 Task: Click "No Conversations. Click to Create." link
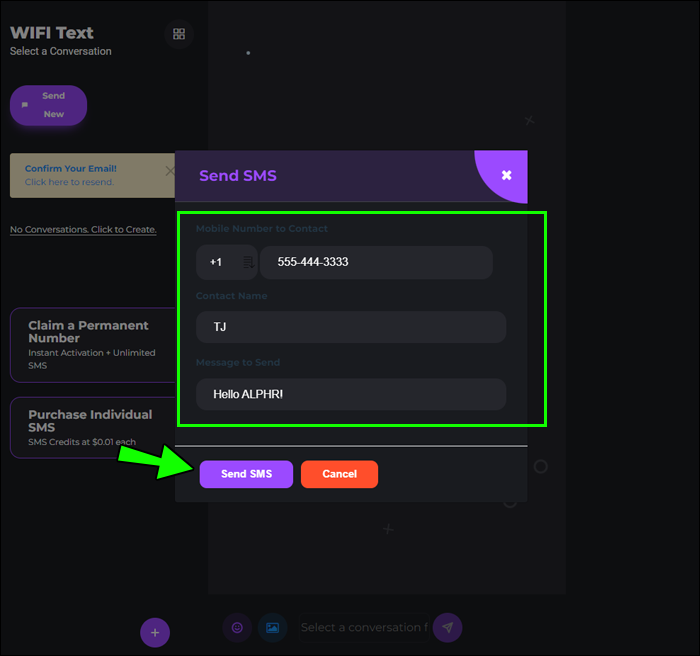pos(83,230)
